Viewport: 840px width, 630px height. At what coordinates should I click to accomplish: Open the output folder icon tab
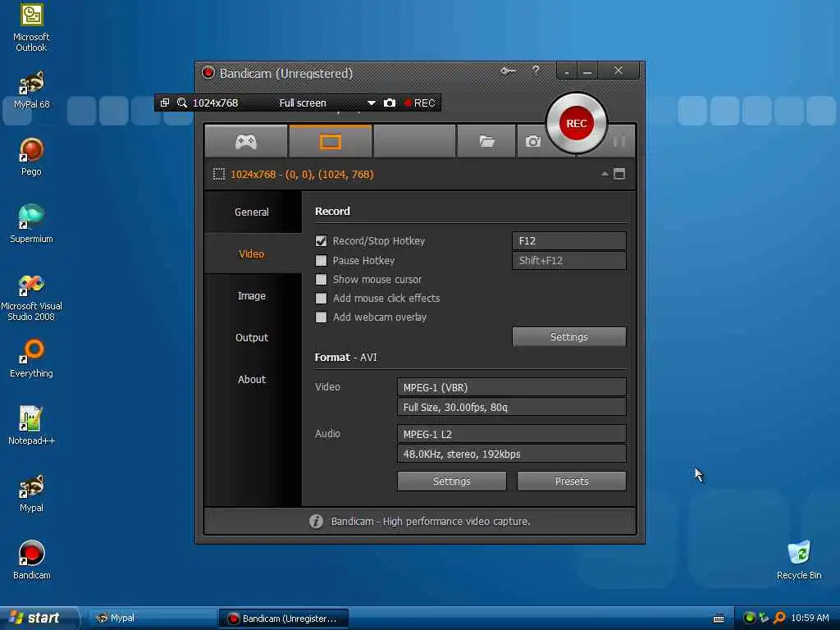coord(486,141)
